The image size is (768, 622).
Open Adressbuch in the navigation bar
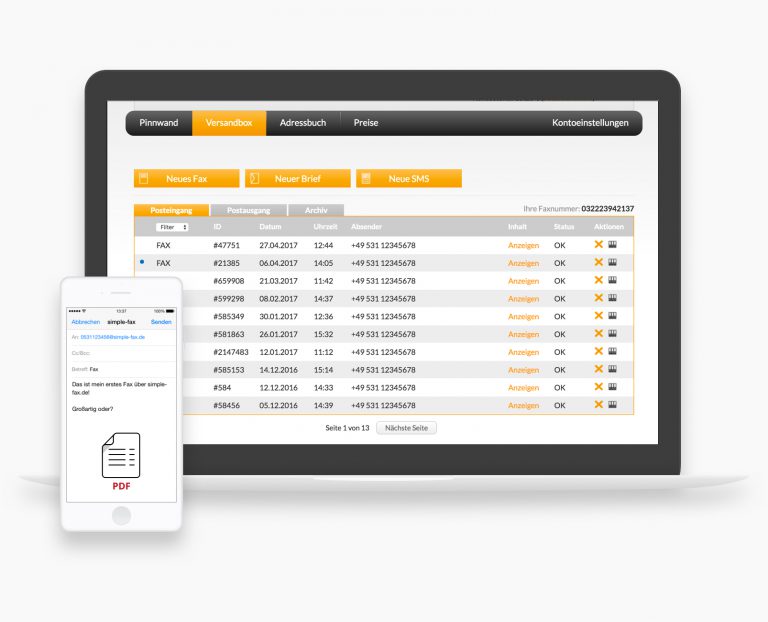click(303, 123)
